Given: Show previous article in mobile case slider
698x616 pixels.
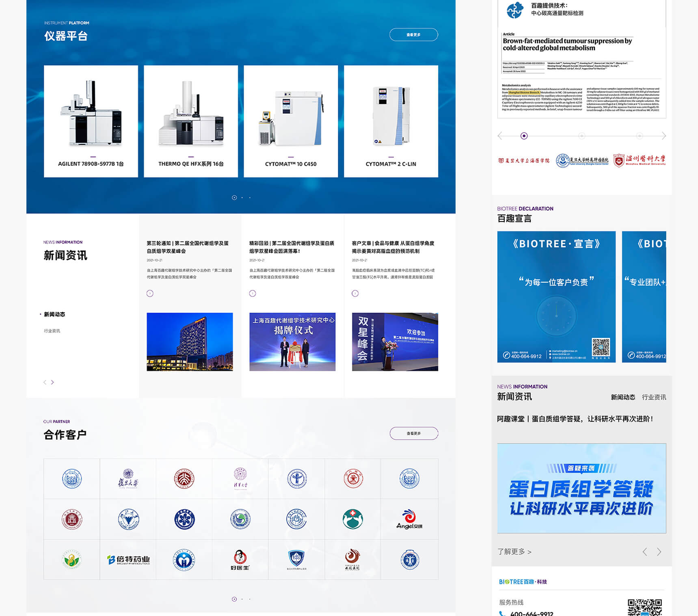Looking at the screenshot, I should 500,136.
